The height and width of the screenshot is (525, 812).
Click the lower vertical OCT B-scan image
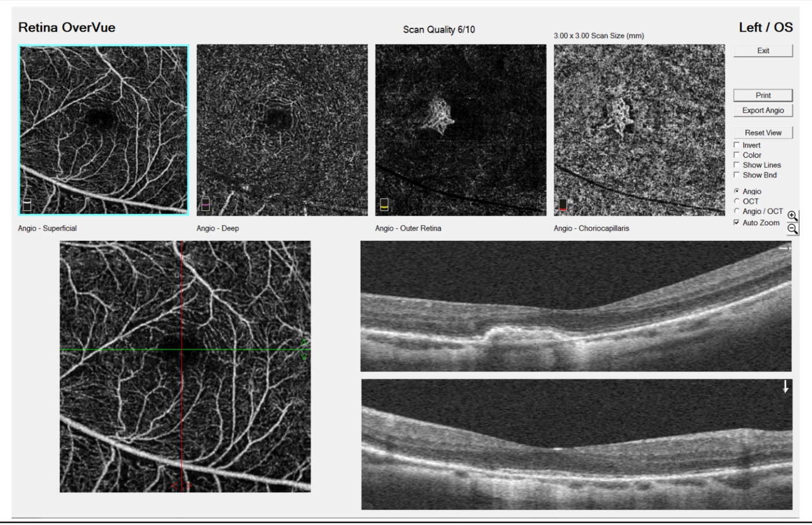pyautogui.click(x=577, y=444)
